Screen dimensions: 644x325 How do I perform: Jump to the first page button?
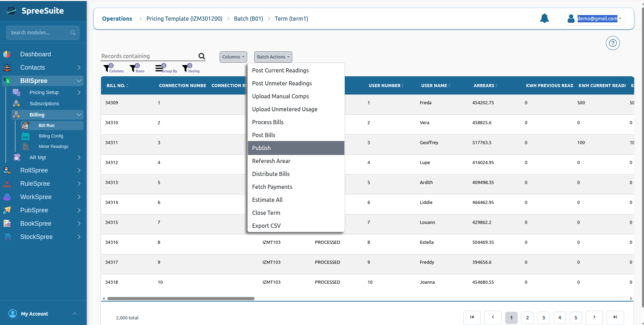pyautogui.click(x=472, y=317)
